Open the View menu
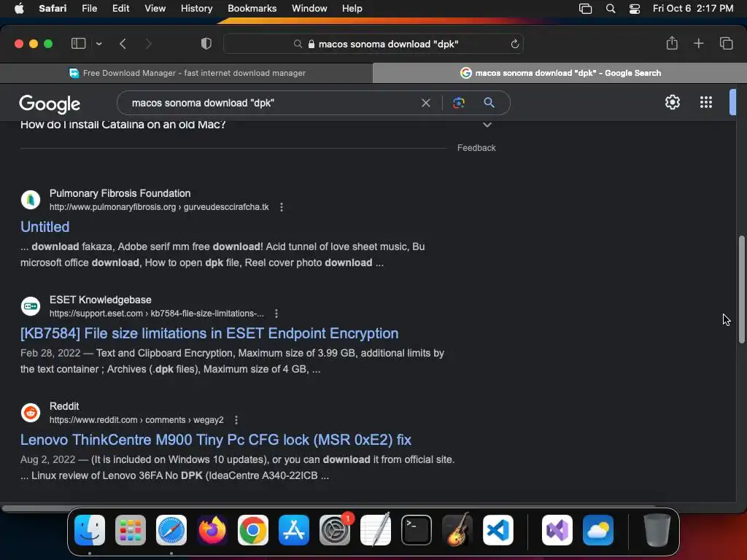Image resolution: width=747 pixels, height=560 pixels. coord(155,8)
